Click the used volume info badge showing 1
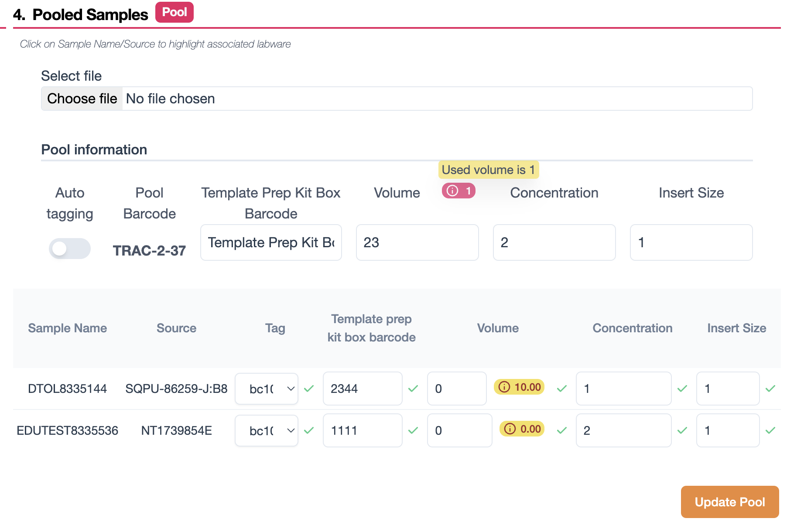 [459, 191]
